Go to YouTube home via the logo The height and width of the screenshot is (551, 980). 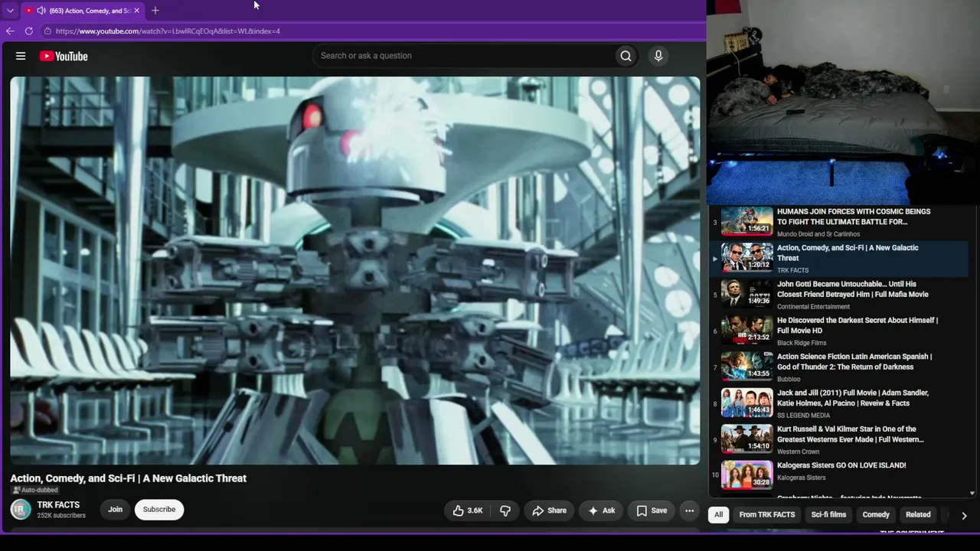(x=64, y=56)
